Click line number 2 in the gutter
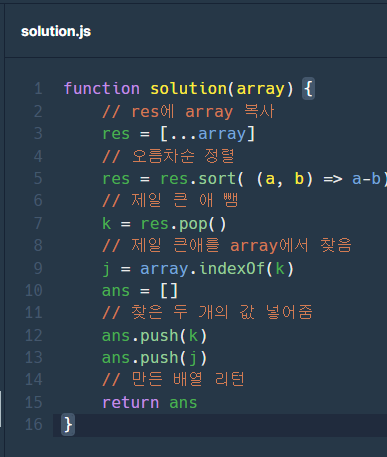The width and height of the screenshot is (387, 457). (38, 111)
